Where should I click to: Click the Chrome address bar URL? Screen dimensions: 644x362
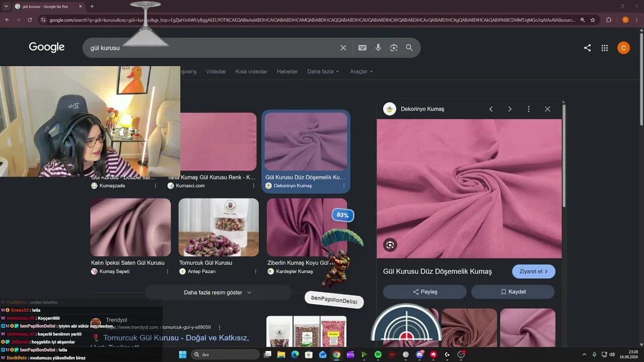(x=312, y=20)
